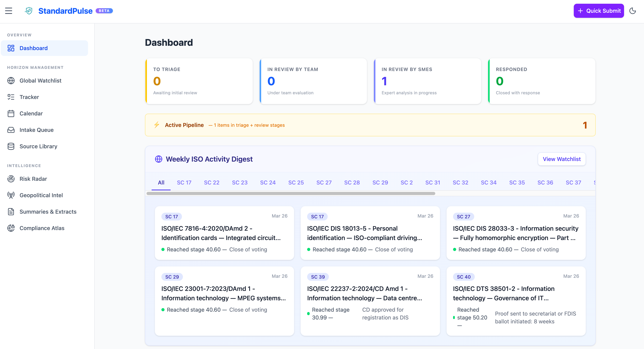
Task: Toggle dark mode with the moon icon
Action: [633, 11]
